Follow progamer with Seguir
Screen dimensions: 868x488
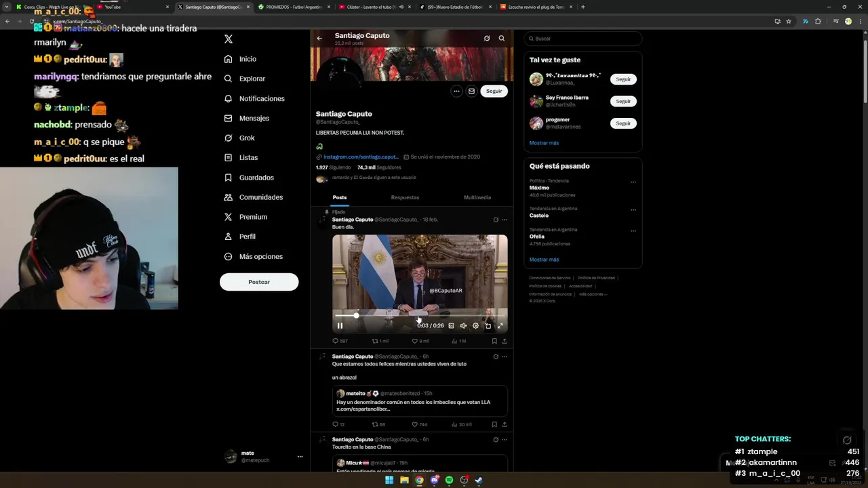tap(623, 123)
